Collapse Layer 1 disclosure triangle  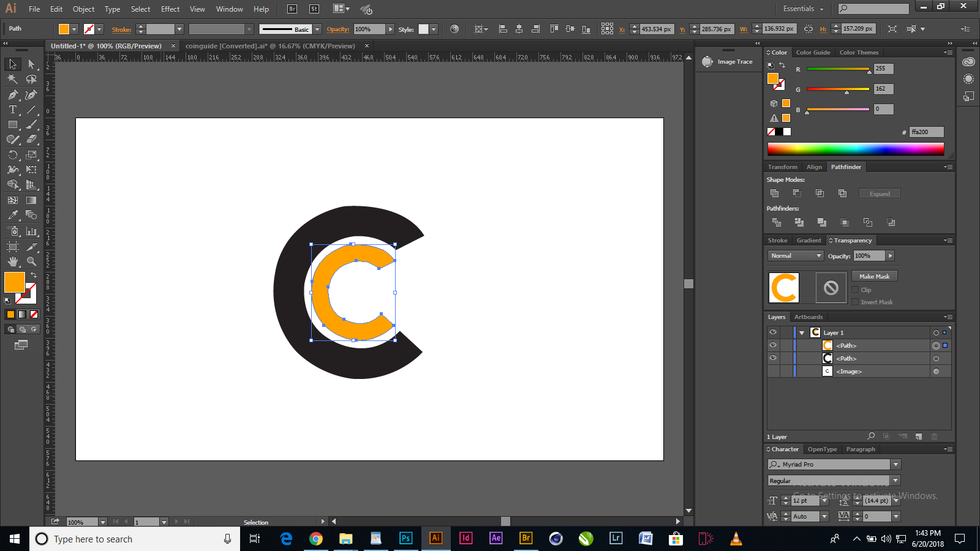coord(802,333)
